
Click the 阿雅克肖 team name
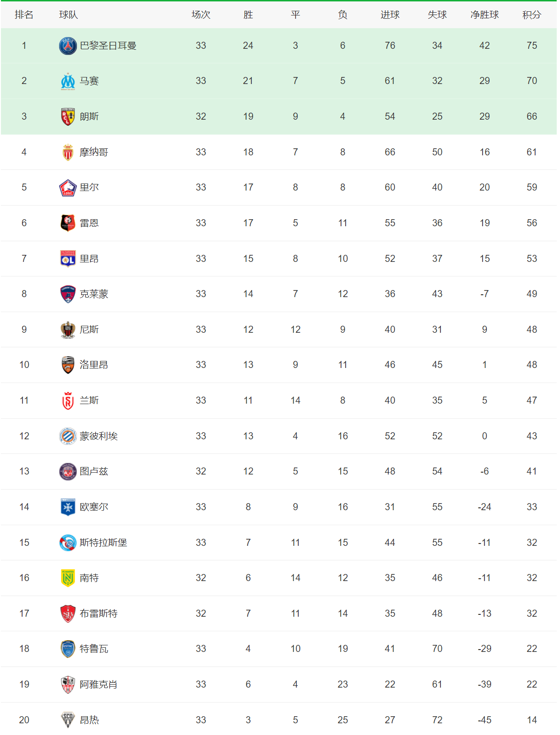(x=98, y=684)
